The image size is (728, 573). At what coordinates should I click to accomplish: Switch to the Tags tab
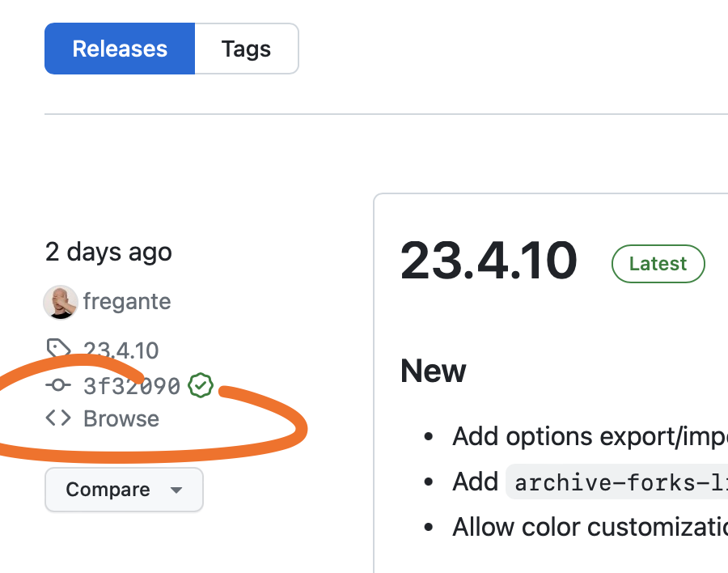[246, 49]
